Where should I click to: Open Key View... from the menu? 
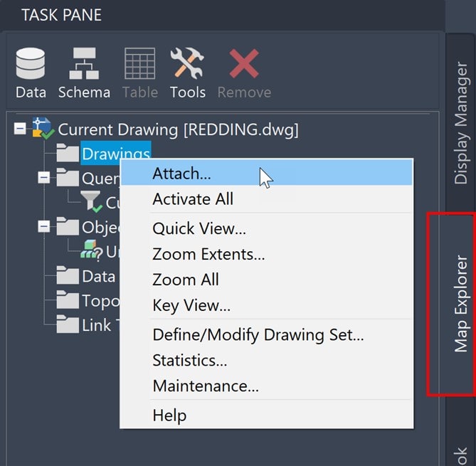(x=267, y=305)
